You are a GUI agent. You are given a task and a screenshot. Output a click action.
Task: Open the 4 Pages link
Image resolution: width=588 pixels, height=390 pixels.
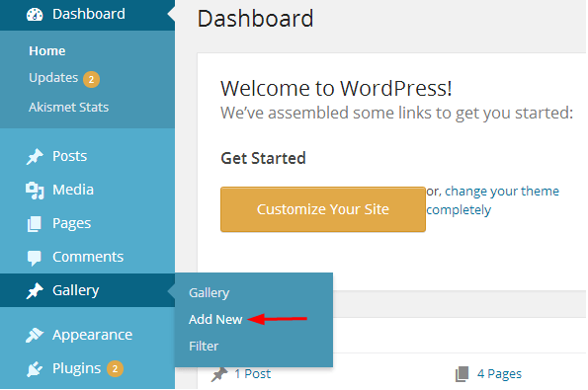point(499,374)
